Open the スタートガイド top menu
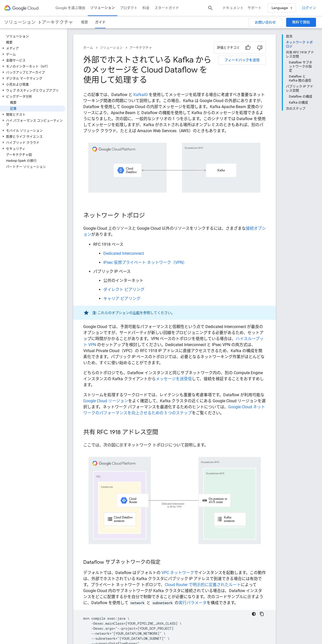Screen dimensions: 322x644 (x=167, y=8)
